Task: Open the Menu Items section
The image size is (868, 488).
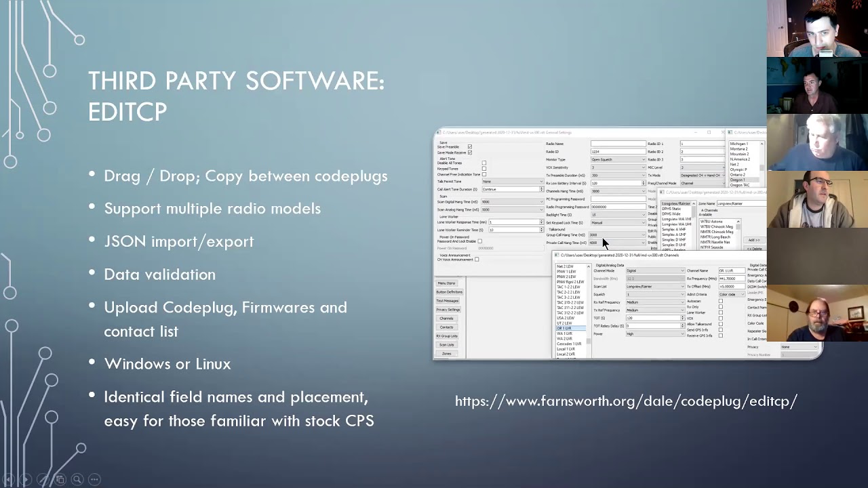Action: pyautogui.click(x=446, y=283)
